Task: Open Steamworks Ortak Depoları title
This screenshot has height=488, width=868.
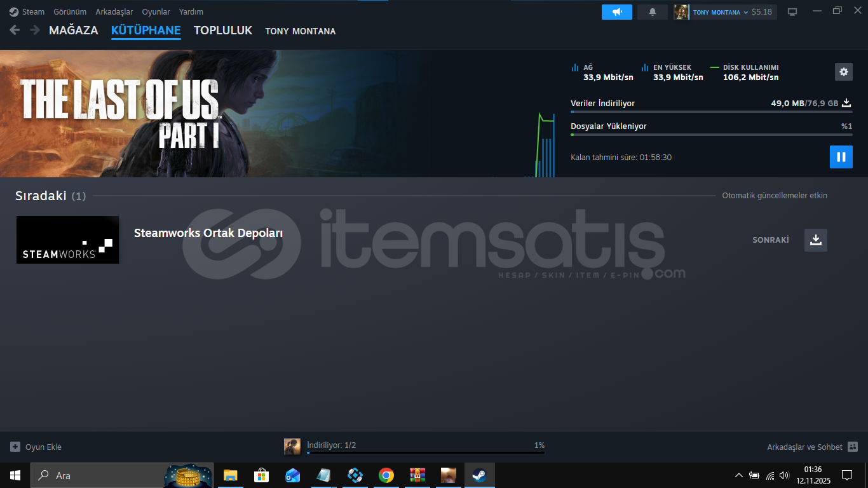Action: 208,233
